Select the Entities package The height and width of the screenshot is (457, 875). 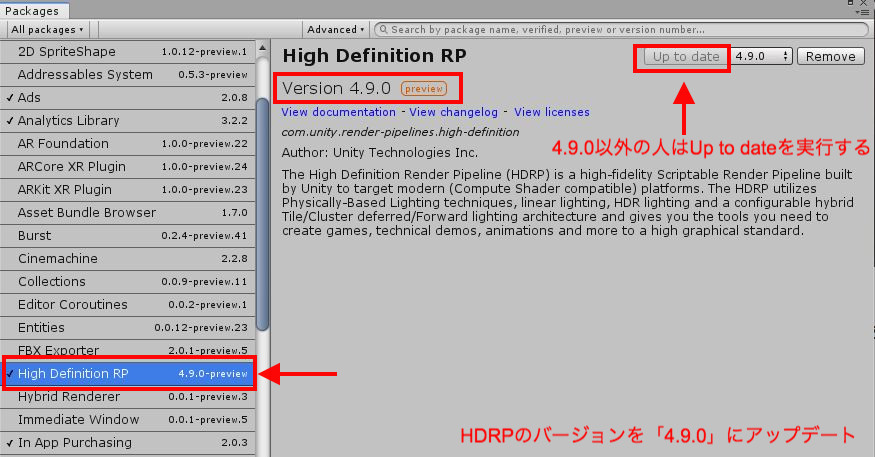[128, 327]
